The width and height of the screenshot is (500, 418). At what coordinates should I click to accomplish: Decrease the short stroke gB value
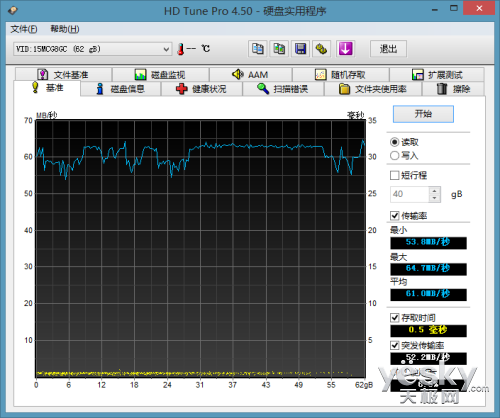pos(435,198)
